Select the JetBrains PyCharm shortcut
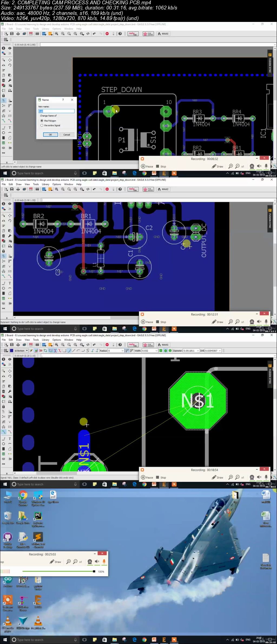The width and height of the screenshot is (277, 644). [38, 519]
